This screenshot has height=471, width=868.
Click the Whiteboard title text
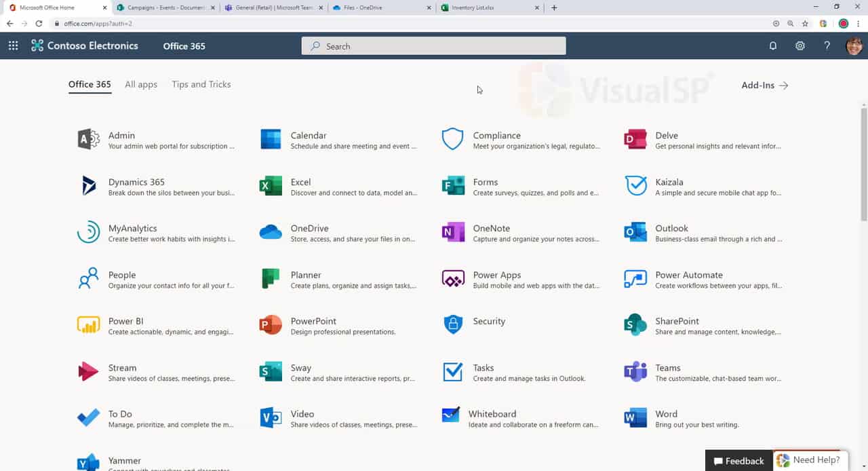[492, 414]
